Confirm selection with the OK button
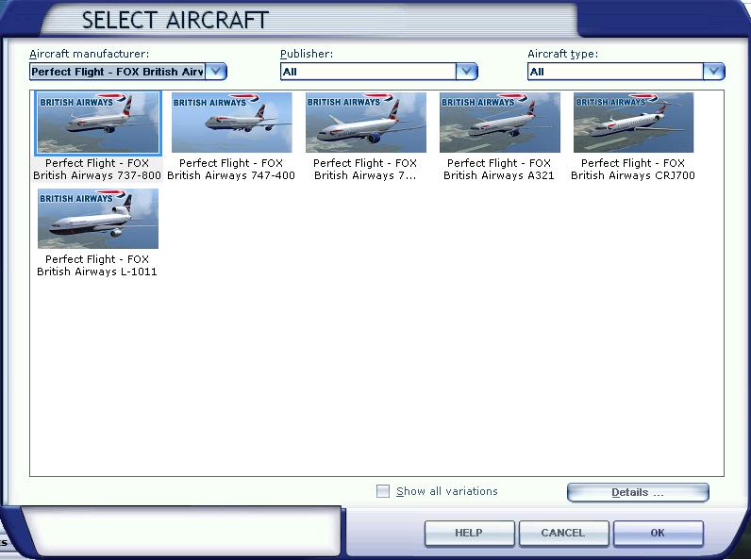 [659, 533]
